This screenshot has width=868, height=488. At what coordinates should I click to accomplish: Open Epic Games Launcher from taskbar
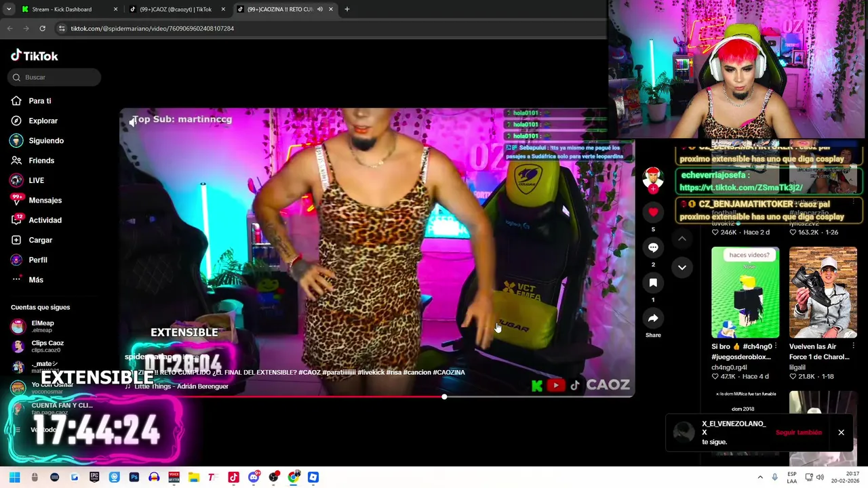pyautogui.click(x=94, y=477)
